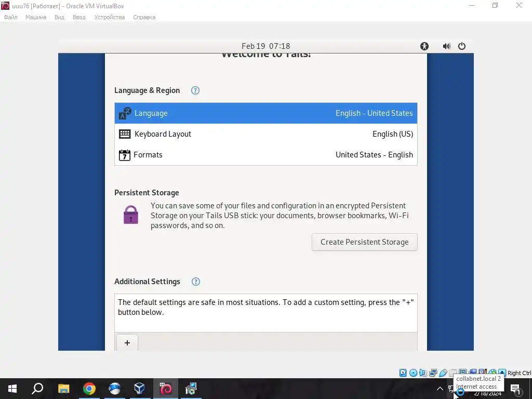The image size is (532, 399).
Task: Click the English - United States value
Action: pos(374,113)
